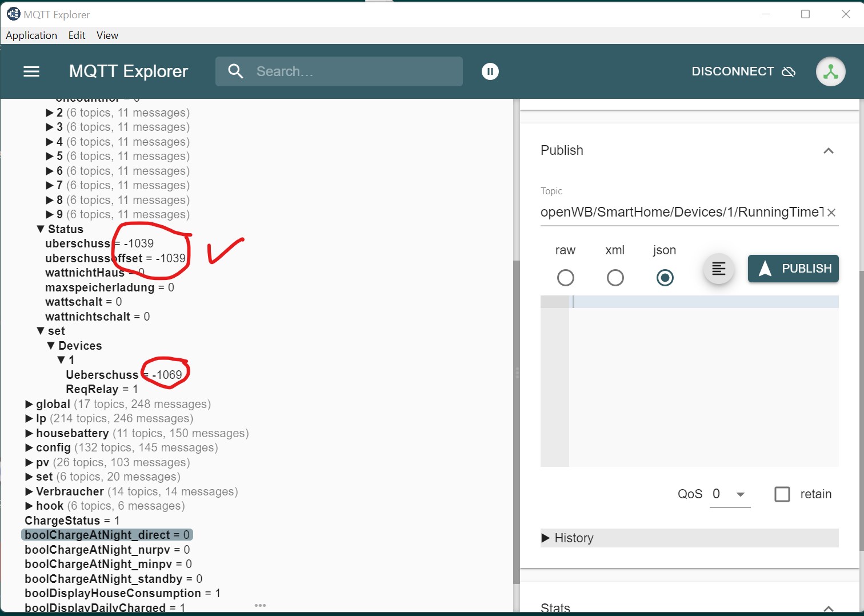
Task: Open the hamburger navigation menu
Action: [x=31, y=71]
